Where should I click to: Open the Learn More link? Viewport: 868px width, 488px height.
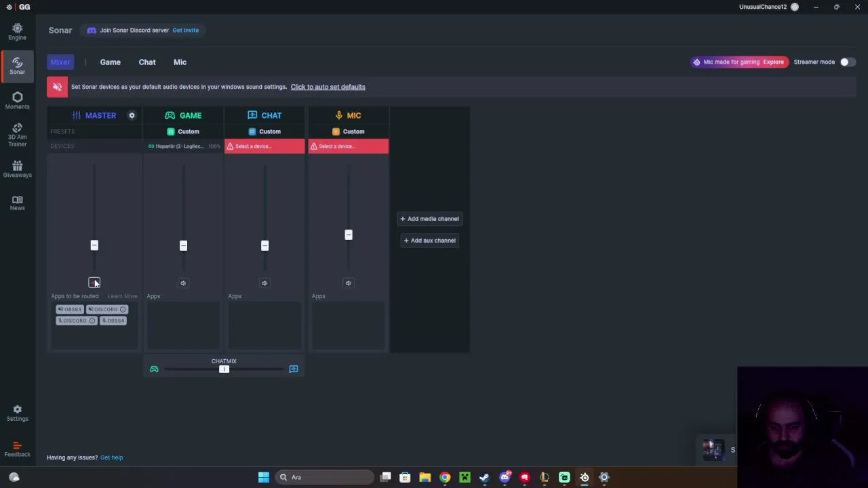[x=122, y=296]
